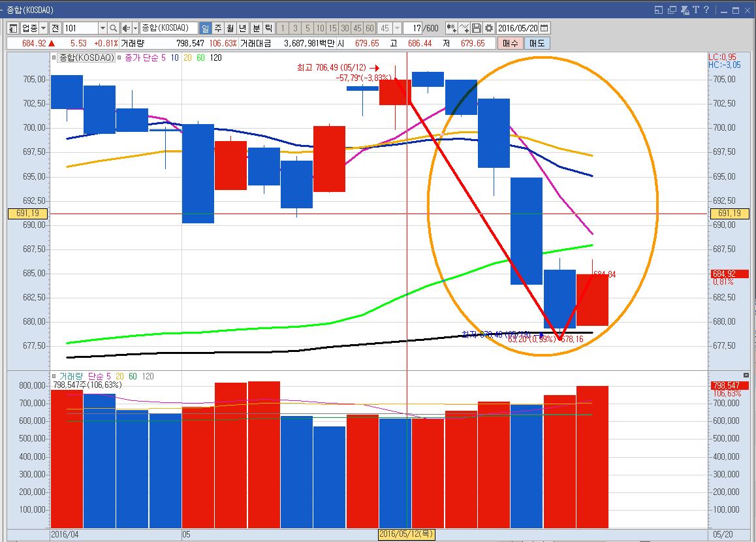The height and width of the screenshot is (542, 756).
Task: Click the 2016/05/20 date field
Action: pyautogui.click(x=518, y=28)
